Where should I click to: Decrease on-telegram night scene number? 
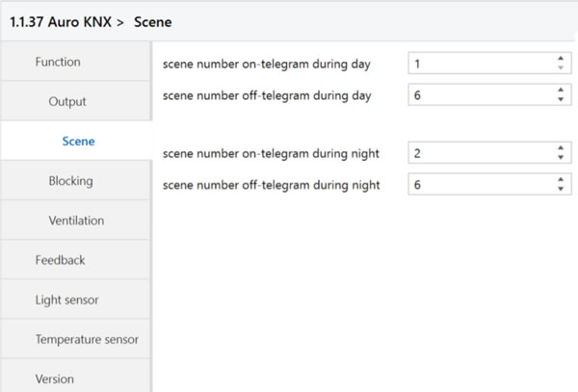[561, 157]
